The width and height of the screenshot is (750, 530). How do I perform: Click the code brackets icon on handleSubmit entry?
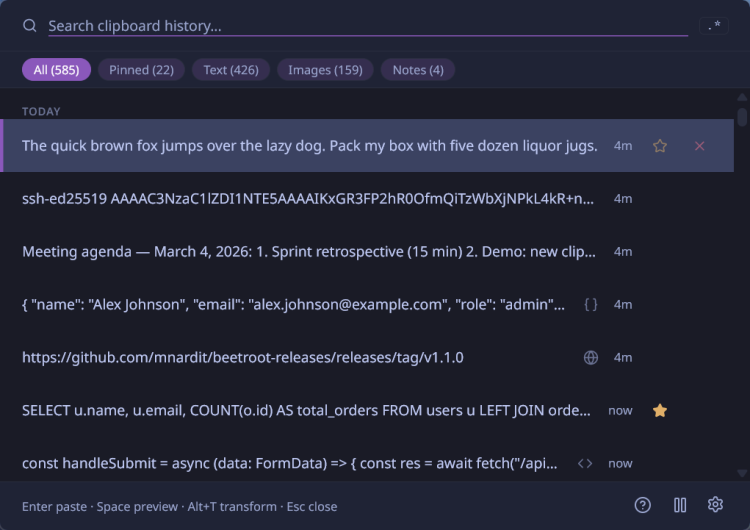pos(585,463)
